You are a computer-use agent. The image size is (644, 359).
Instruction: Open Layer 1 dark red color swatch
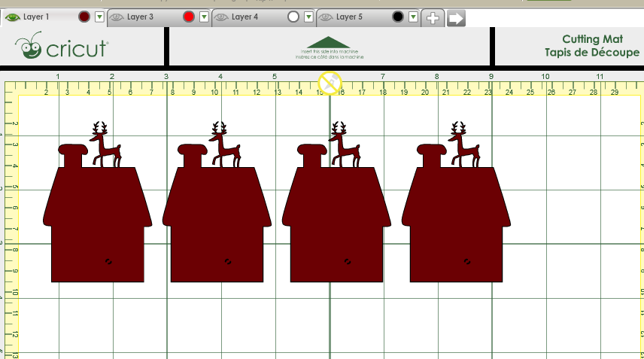(x=84, y=17)
